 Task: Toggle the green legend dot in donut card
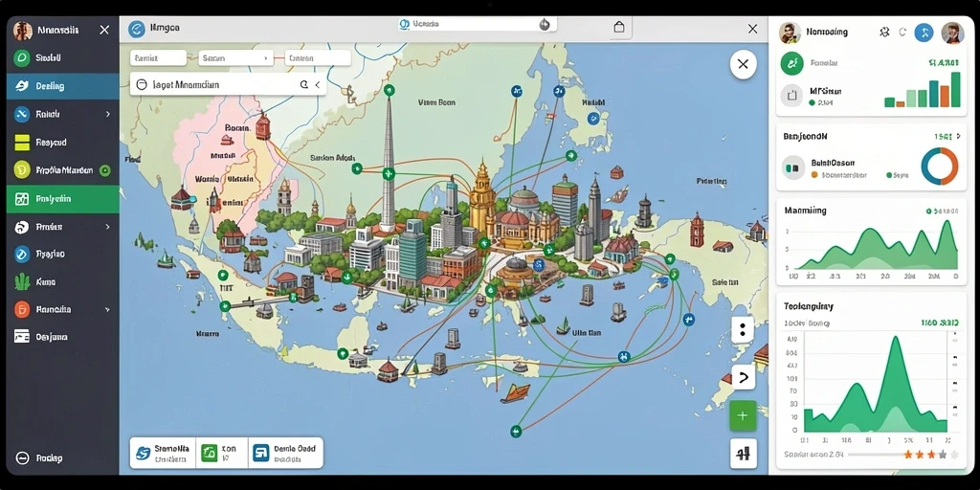pyautogui.click(x=889, y=176)
